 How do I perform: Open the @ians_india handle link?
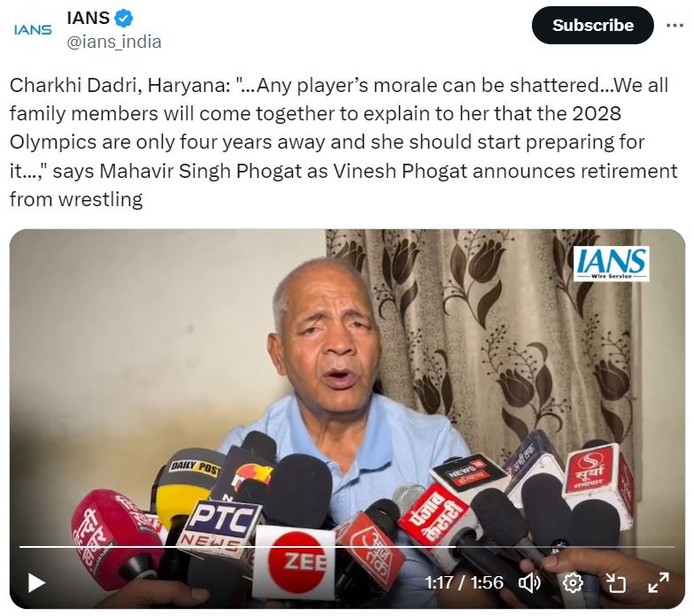pos(114,42)
